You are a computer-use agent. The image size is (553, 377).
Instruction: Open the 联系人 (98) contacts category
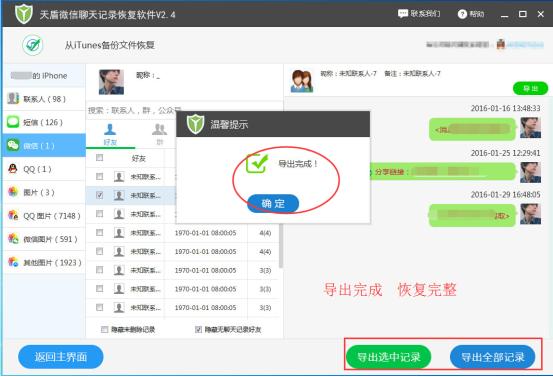click(44, 99)
